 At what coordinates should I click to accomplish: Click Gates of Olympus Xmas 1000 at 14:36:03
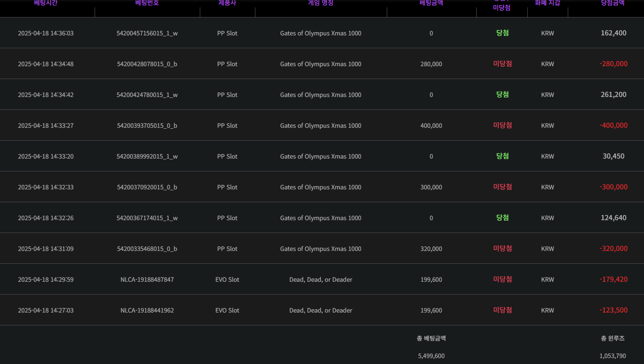pyautogui.click(x=321, y=33)
